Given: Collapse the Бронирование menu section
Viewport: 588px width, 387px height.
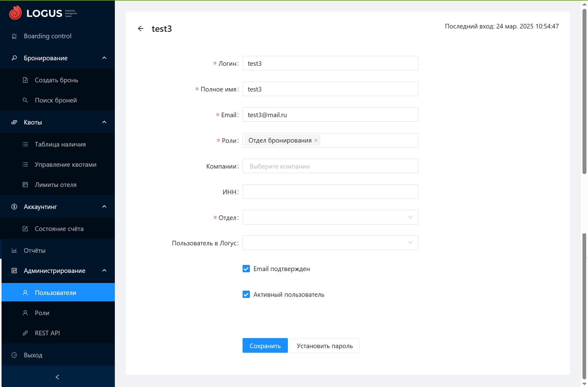Looking at the screenshot, I should coord(104,58).
